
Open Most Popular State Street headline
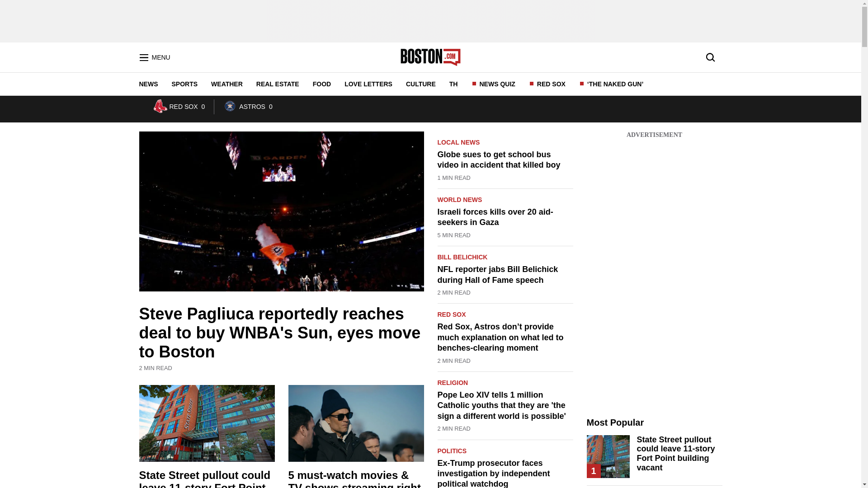coord(675,454)
